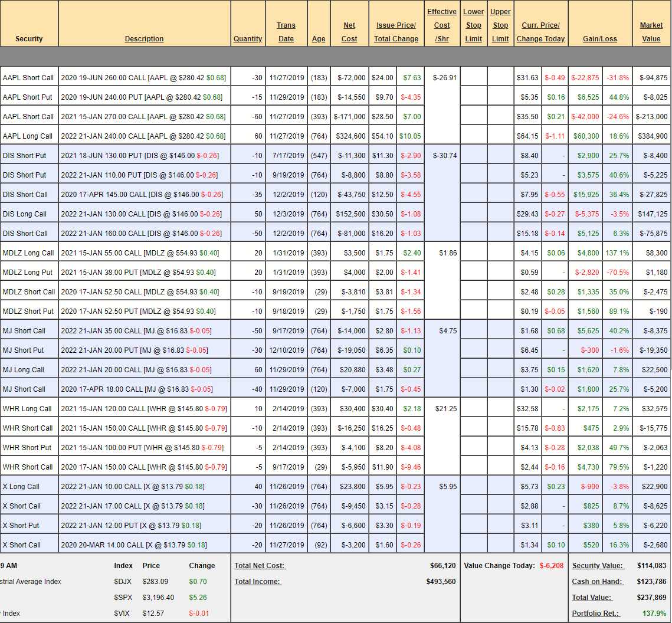Click the Cash on Hand link

(x=597, y=582)
